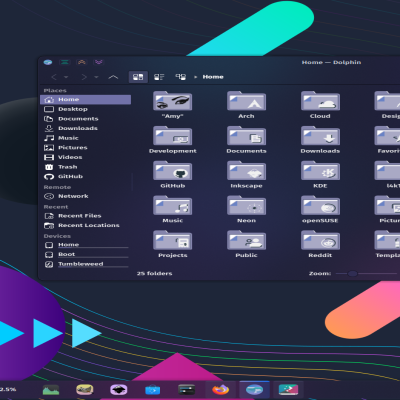This screenshot has width=400, height=400.
Task: Select the Music folder in file view
Action: 173,209
